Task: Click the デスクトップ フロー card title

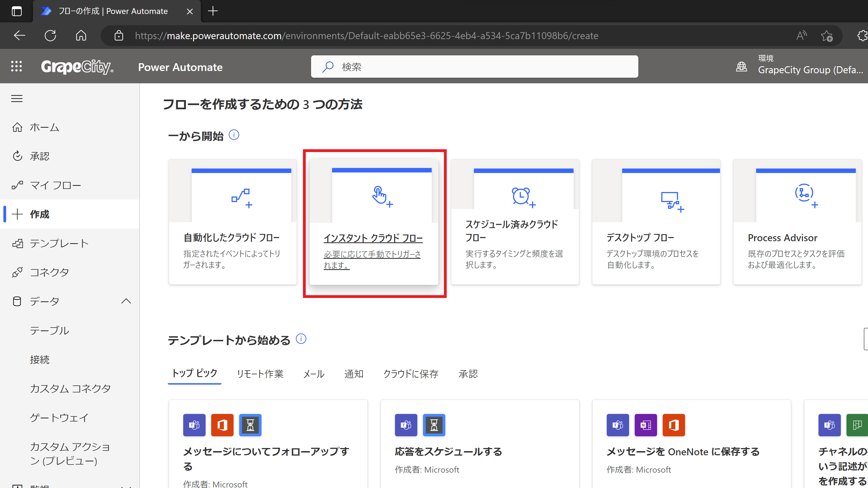Action: click(640, 238)
